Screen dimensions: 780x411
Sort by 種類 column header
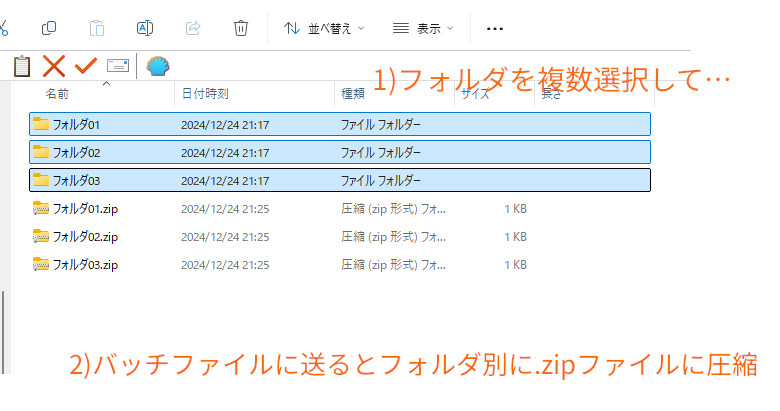click(353, 94)
